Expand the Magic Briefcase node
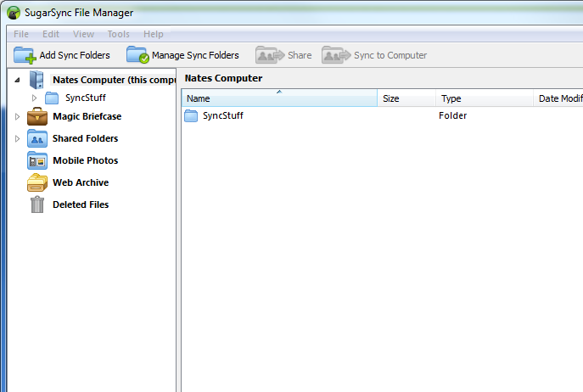Image resolution: width=583 pixels, height=392 pixels. tap(17, 116)
